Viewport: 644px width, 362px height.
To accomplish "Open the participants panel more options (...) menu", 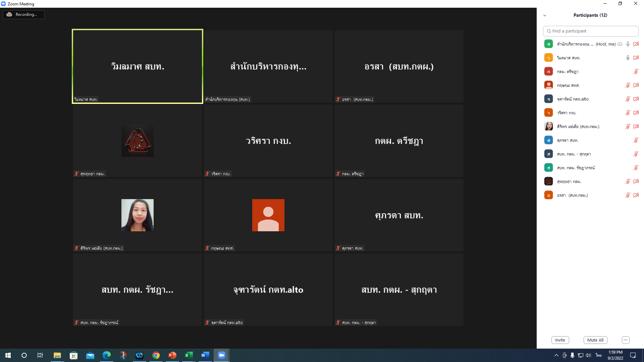I will click(626, 340).
